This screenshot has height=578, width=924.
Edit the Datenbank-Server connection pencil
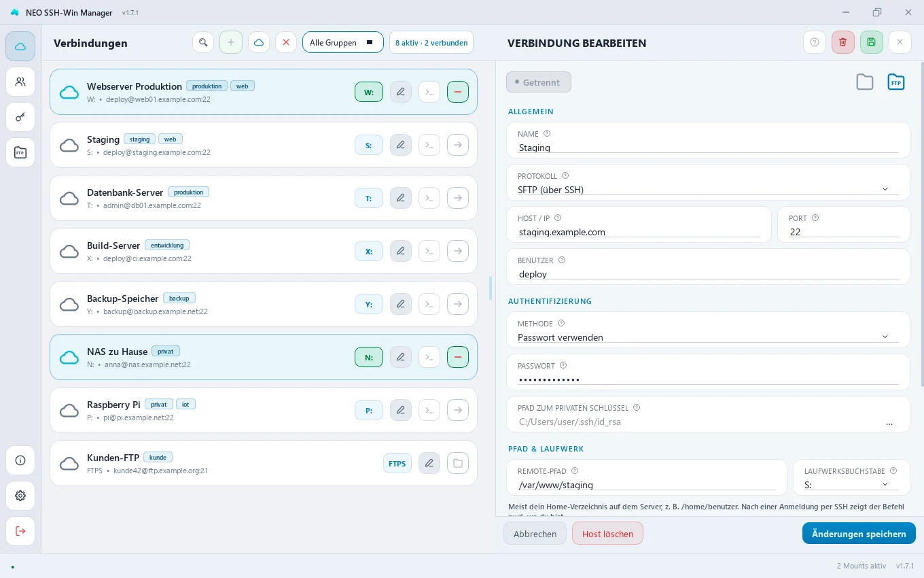401,198
